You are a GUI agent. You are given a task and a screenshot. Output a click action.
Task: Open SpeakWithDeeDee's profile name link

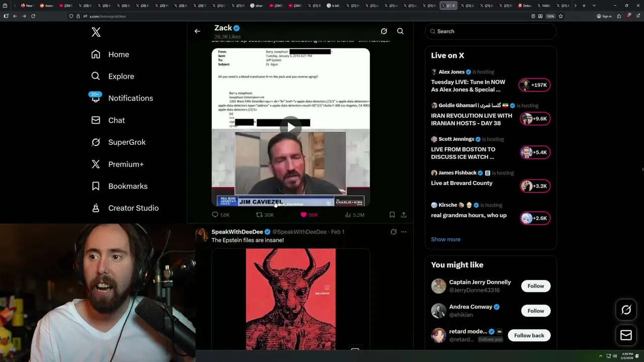237,232
